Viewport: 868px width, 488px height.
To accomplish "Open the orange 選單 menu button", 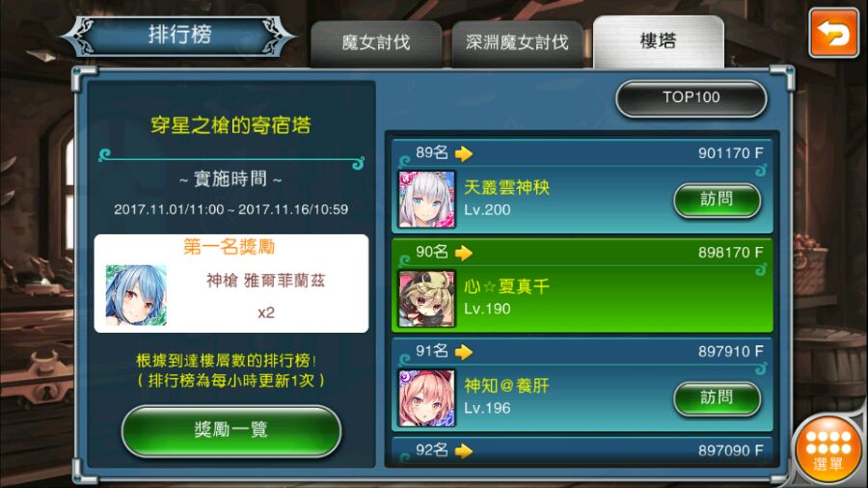I will (x=828, y=449).
